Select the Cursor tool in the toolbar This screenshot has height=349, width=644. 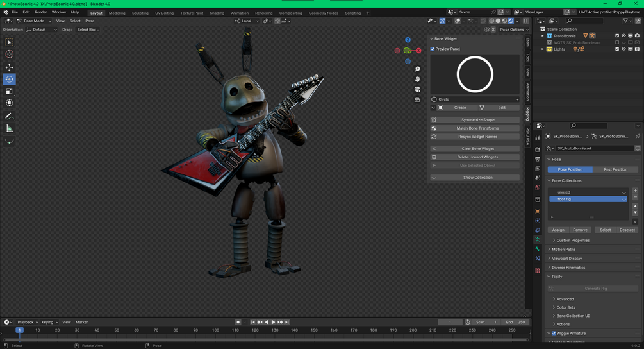pyautogui.click(x=9, y=55)
